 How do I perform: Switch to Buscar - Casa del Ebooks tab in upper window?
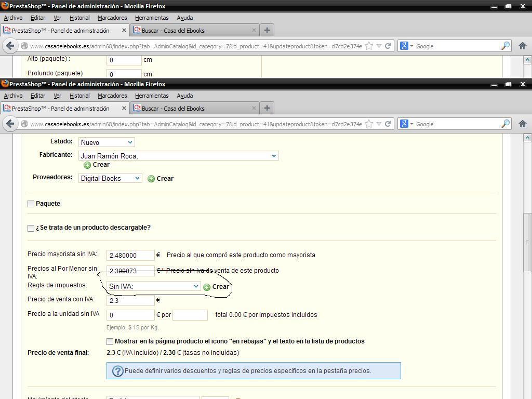pos(195,30)
